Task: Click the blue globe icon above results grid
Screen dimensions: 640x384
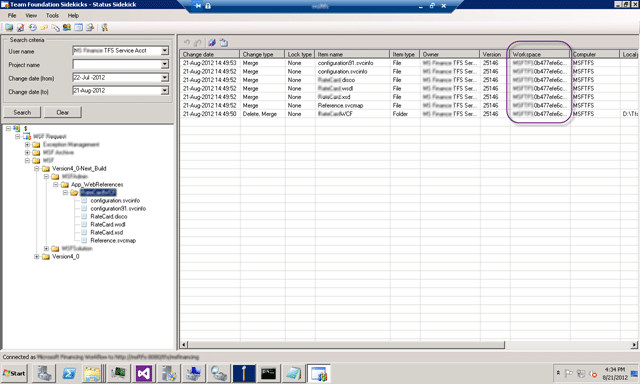Action: (x=212, y=42)
